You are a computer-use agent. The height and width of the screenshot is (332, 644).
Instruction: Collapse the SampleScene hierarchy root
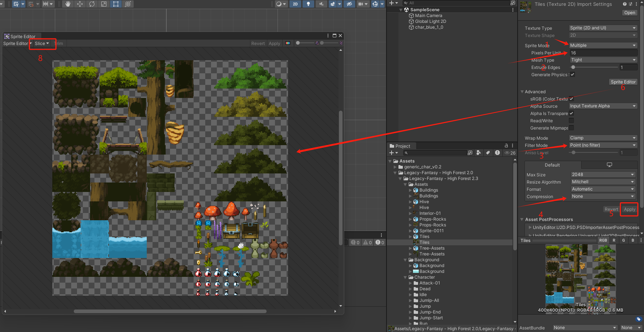tap(401, 10)
